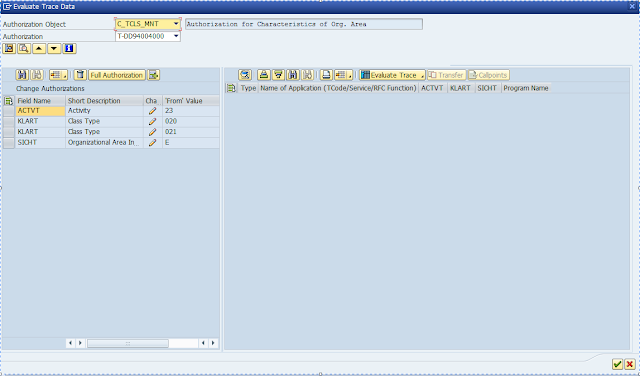
Task: Click the first details icon in the trace toolbar
Action: [245, 75]
